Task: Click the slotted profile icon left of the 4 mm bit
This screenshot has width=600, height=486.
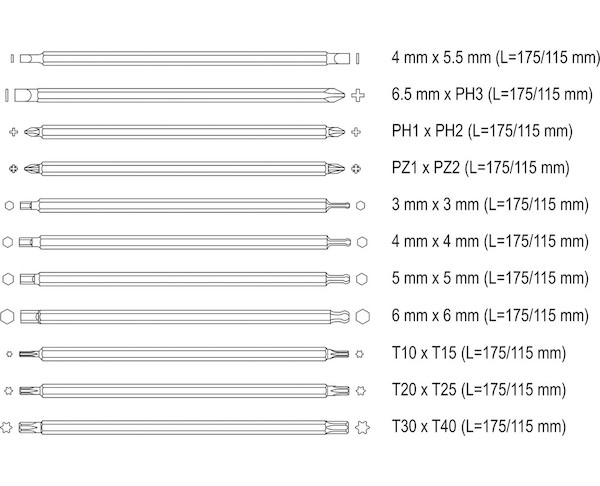Action: click(12, 59)
